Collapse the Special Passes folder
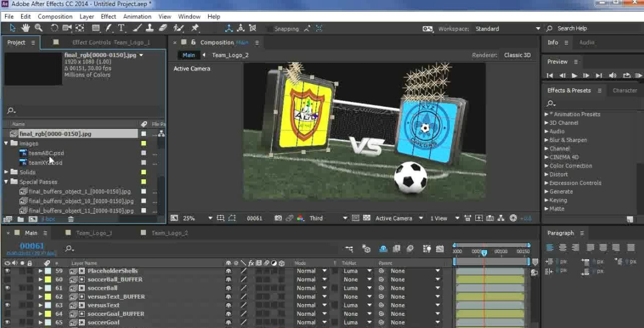 (x=6, y=181)
